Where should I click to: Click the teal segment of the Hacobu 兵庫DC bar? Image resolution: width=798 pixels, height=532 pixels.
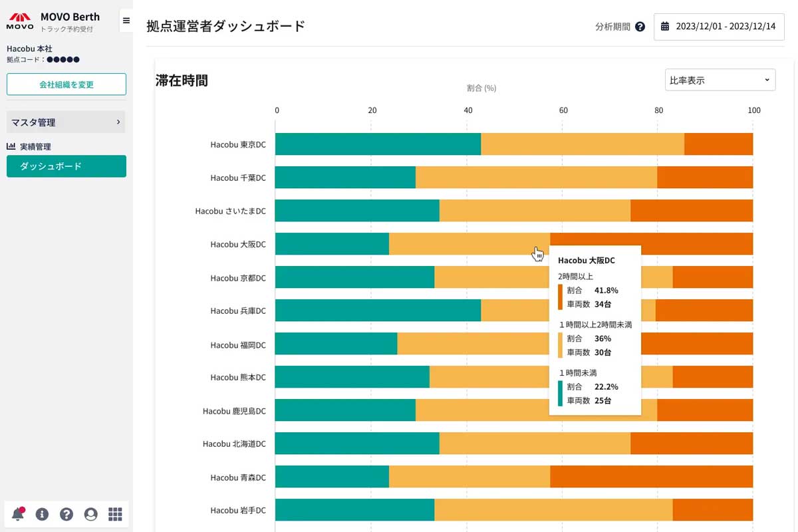coord(378,311)
